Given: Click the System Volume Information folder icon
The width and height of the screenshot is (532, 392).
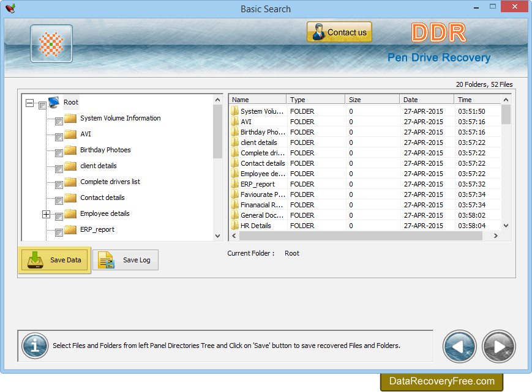Looking at the screenshot, I should coord(70,118).
